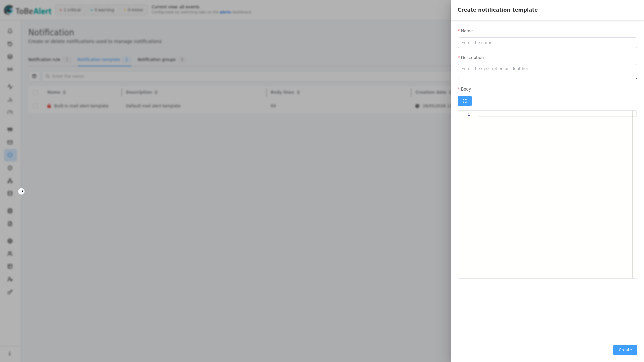Click the table view icon beside the search
The width and height of the screenshot is (644, 362).
(34, 76)
